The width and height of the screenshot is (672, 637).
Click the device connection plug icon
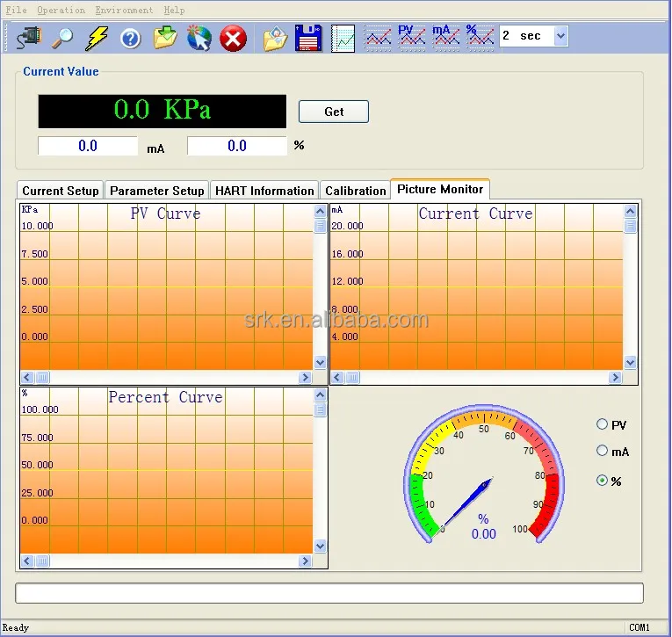(28, 38)
